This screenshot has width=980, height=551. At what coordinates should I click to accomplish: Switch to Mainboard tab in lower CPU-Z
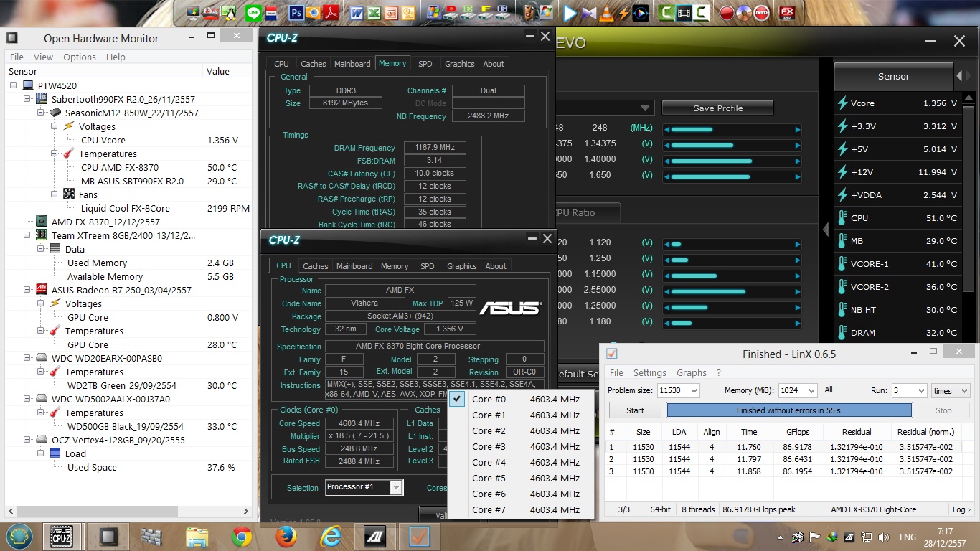coord(354,266)
